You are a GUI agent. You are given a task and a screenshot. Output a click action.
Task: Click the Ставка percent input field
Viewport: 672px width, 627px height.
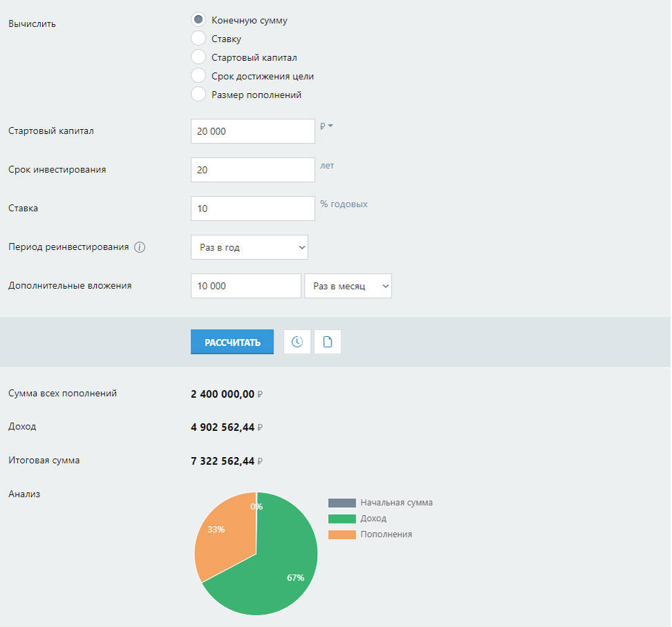253,209
